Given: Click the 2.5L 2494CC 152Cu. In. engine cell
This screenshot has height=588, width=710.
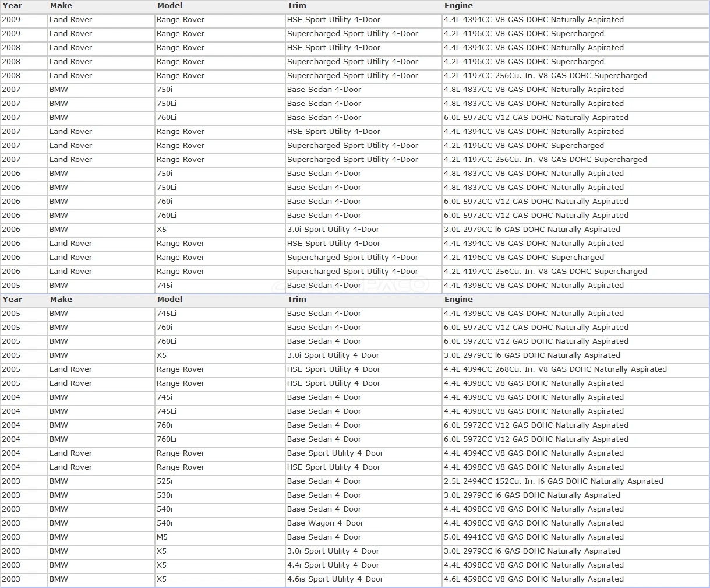Looking at the screenshot, I should (x=575, y=481).
